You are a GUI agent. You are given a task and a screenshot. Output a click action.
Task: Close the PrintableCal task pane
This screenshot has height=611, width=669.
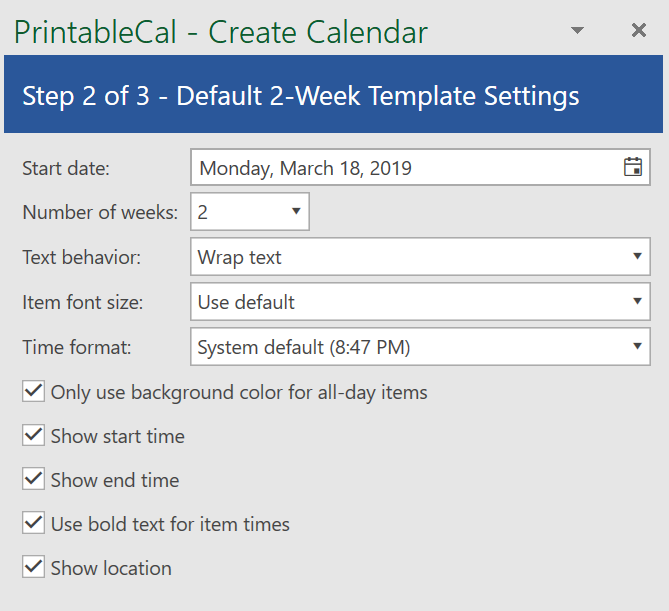(639, 30)
